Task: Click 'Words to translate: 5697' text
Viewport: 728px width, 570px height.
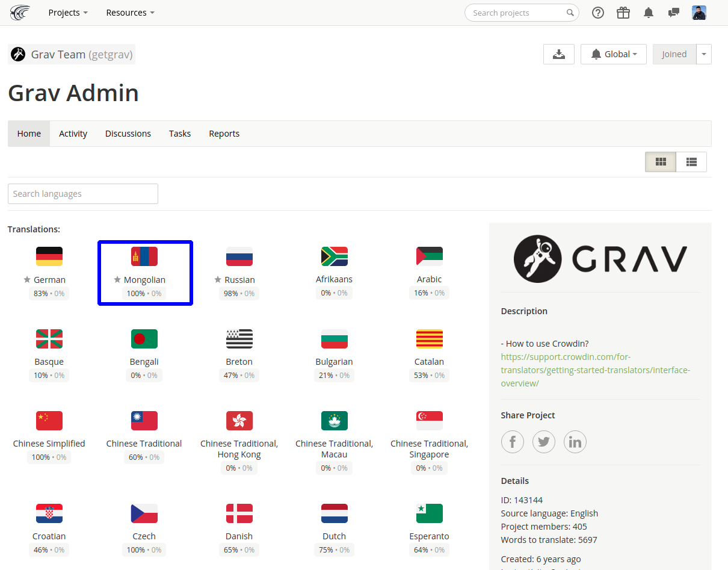Action: 549,540
